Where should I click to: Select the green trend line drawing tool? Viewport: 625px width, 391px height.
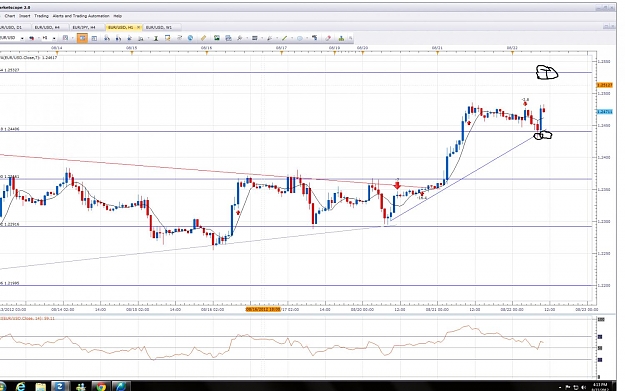[284, 38]
